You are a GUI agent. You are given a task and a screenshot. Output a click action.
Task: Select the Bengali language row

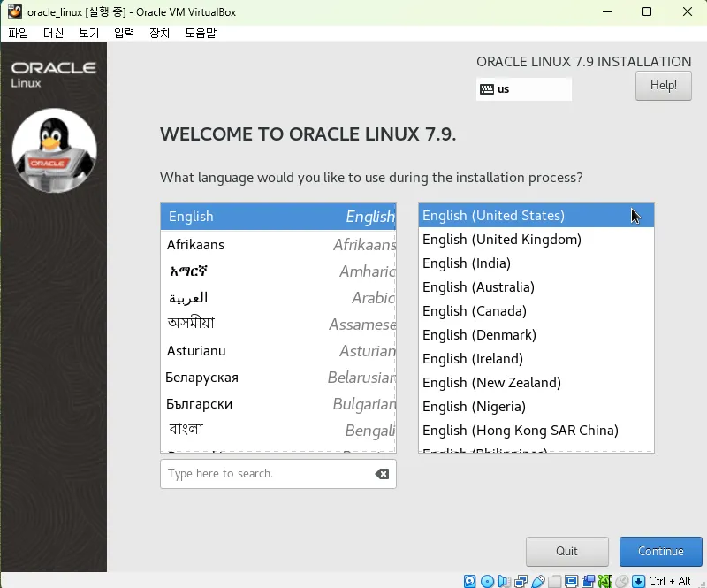[x=278, y=430]
